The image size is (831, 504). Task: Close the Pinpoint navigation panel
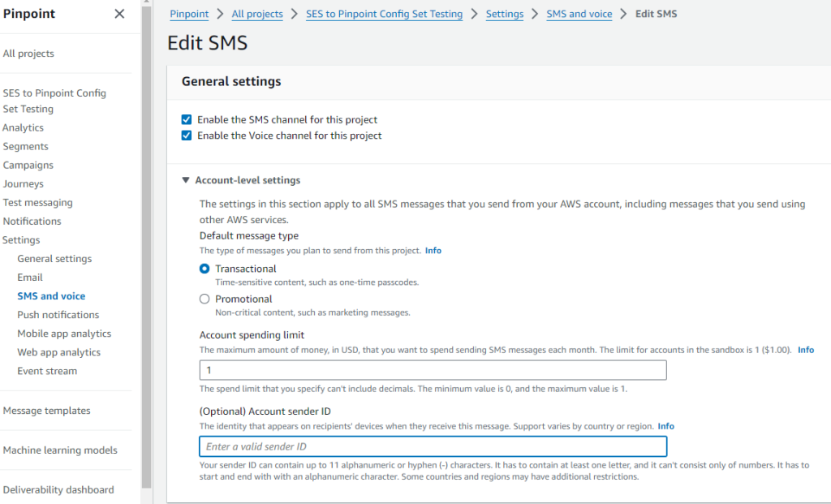(119, 14)
